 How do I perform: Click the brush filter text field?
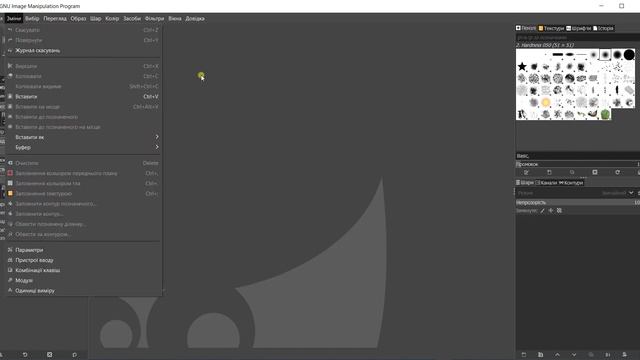[578, 37]
